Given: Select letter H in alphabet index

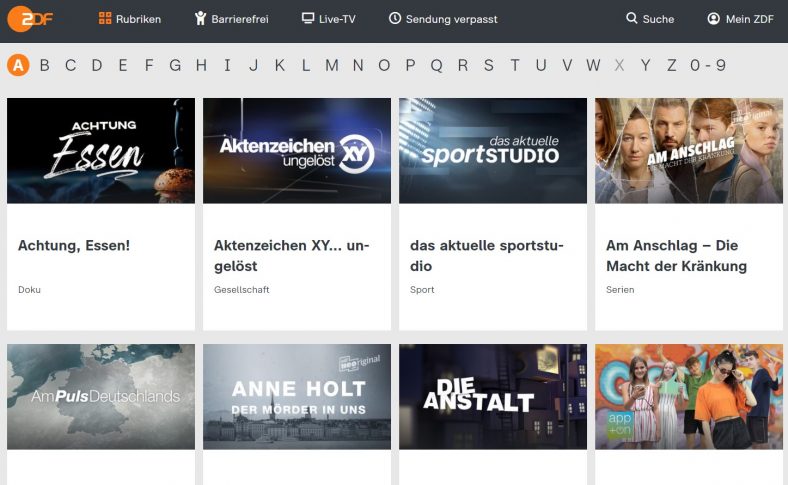Looking at the screenshot, I should click(202, 65).
